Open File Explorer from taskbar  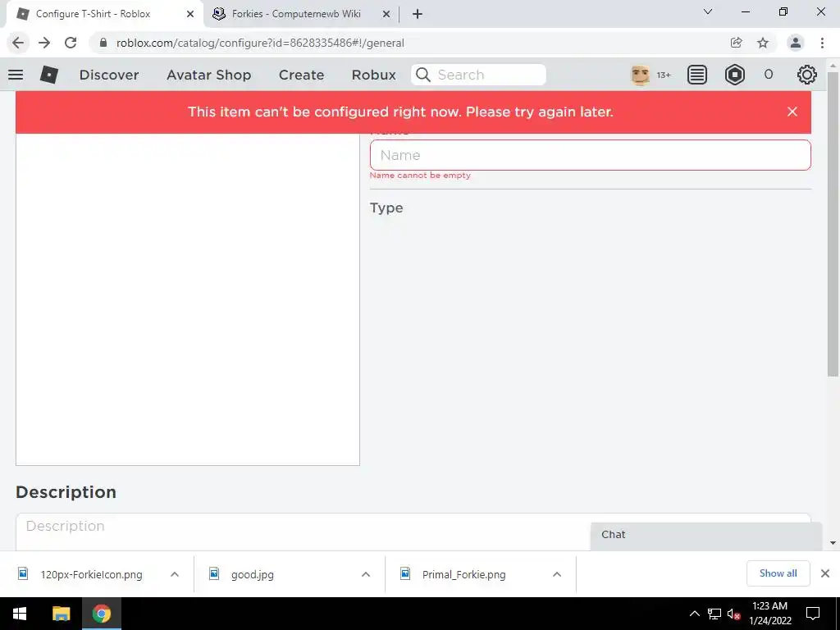pos(61,614)
